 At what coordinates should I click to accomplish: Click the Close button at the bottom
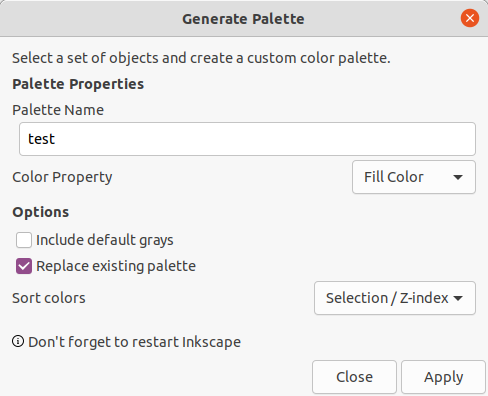pos(354,377)
